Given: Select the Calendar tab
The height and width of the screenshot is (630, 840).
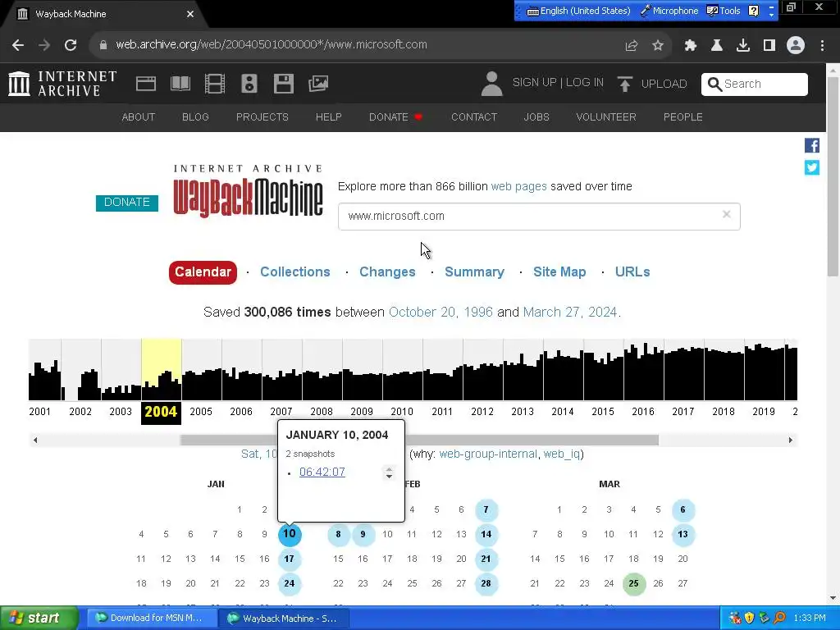Looking at the screenshot, I should click(x=203, y=272).
